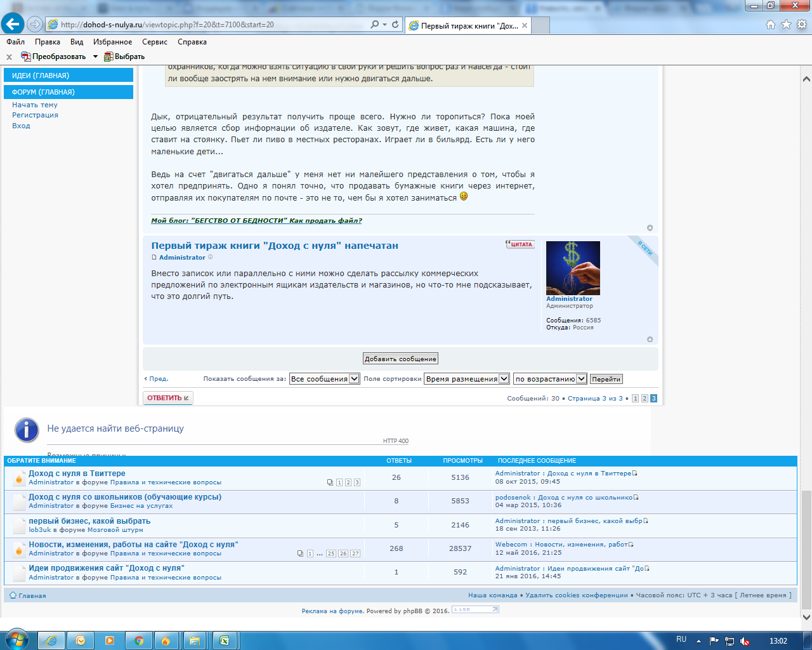Expand the 'по возрастанию' order dropdown
Viewport: 812px width, 650px height.
click(x=549, y=379)
